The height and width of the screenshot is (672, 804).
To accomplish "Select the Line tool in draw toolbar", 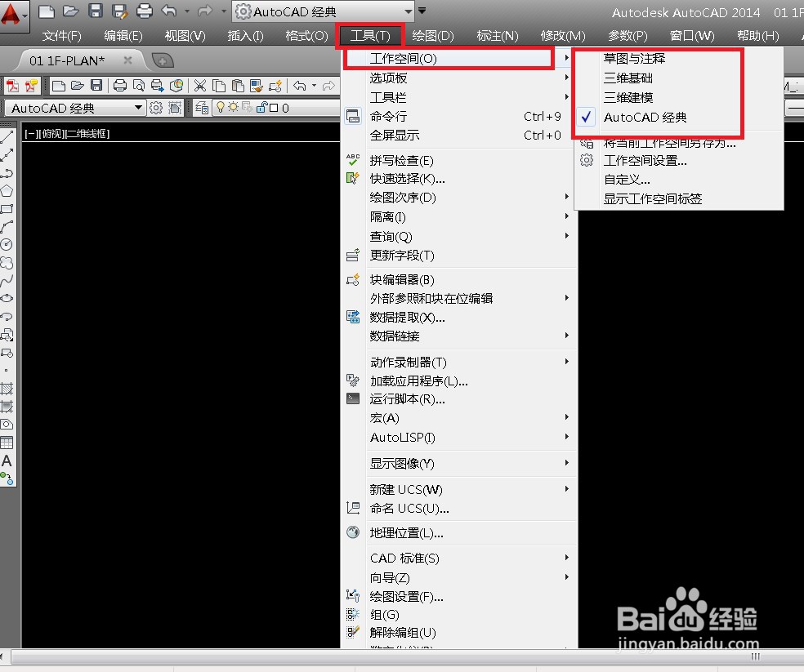I will 7,137.
